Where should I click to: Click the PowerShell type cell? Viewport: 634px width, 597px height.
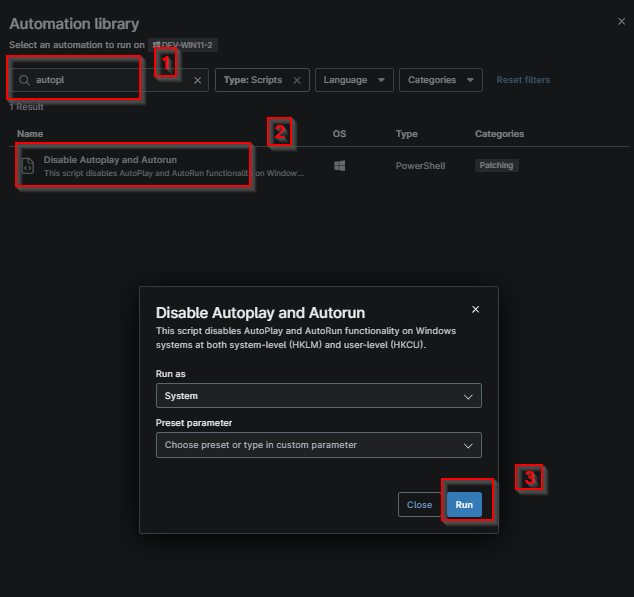point(421,166)
